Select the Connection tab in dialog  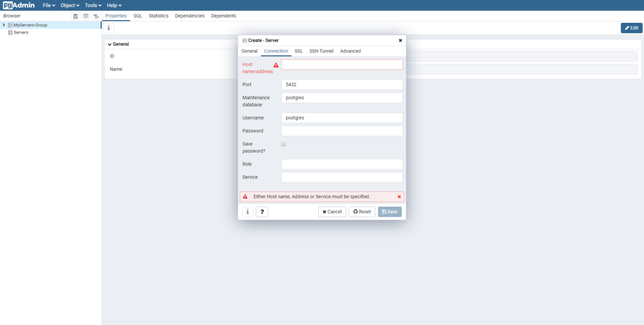tap(276, 51)
